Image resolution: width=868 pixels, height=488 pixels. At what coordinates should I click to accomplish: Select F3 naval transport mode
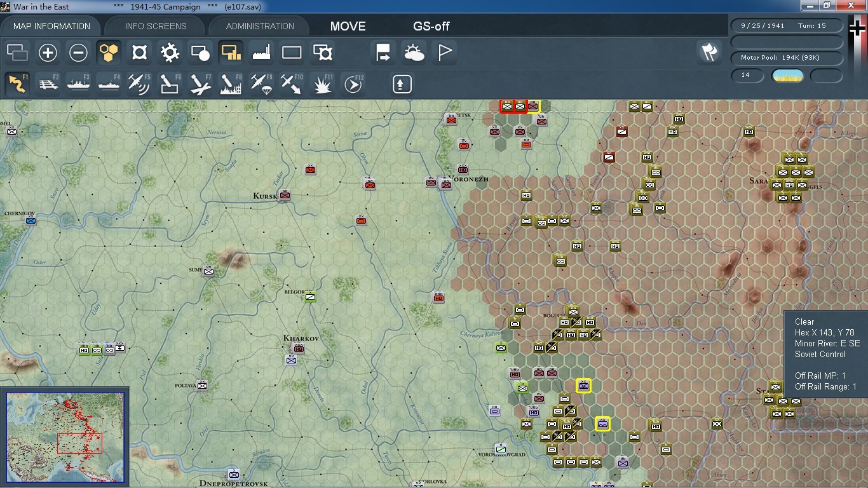click(78, 84)
